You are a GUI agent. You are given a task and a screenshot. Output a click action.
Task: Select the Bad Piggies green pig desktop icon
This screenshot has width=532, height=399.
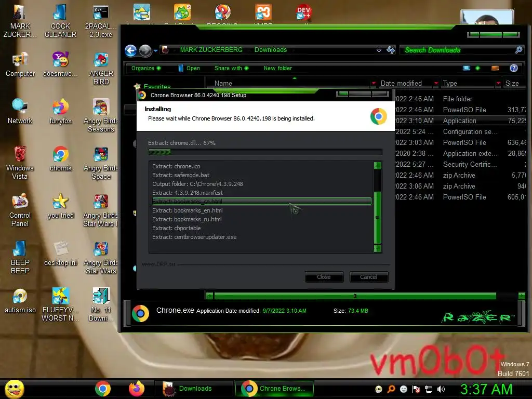pyautogui.click(x=182, y=13)
